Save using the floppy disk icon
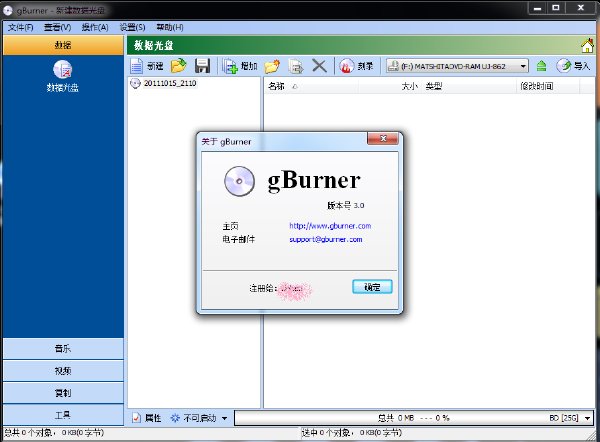600x442 pixels. coord(202,66)
